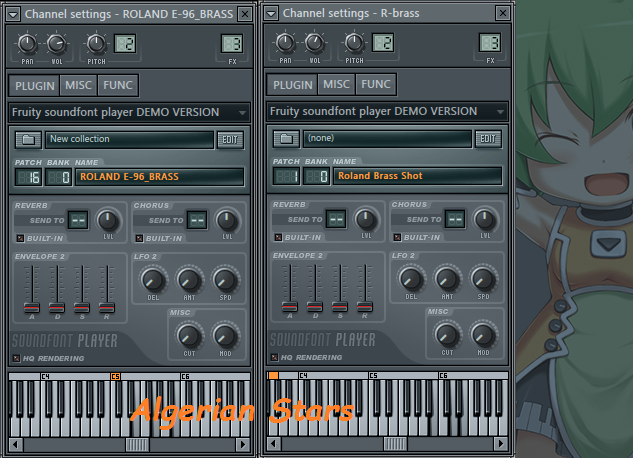Click MISC CUT knob in R-brass window
Screen dimensions: 633x458
(x=447, y=335)
